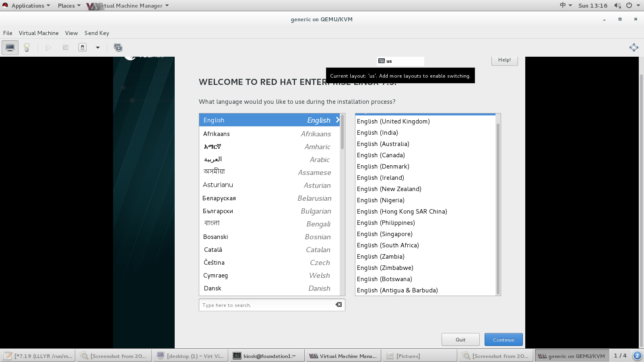This screenshot has height=362, width=644.
Task: Select Cymraeg language
Action: coord(269,275)
